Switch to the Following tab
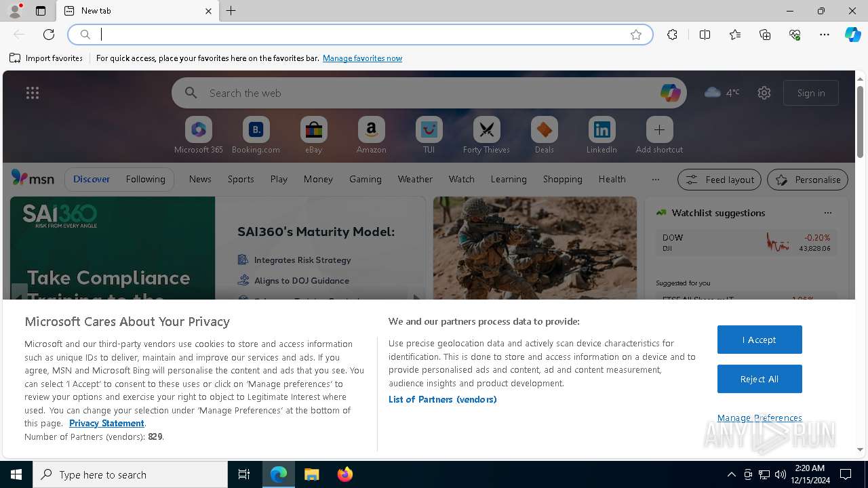The width and height of the screenshot is (868, 488). [145, 179]
